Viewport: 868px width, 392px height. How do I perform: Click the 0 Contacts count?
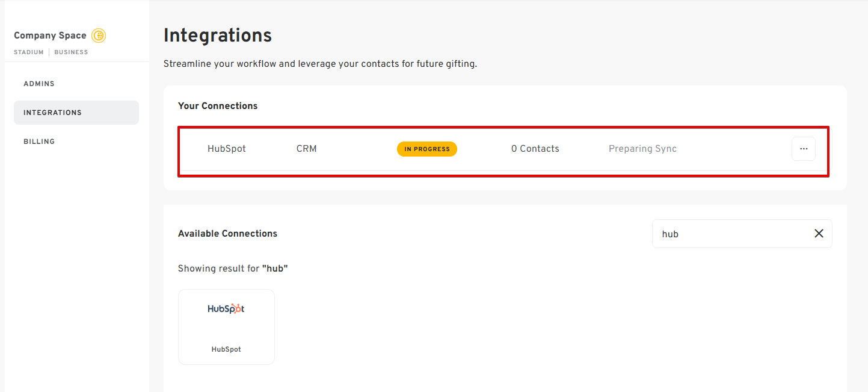tap(535, 149)
